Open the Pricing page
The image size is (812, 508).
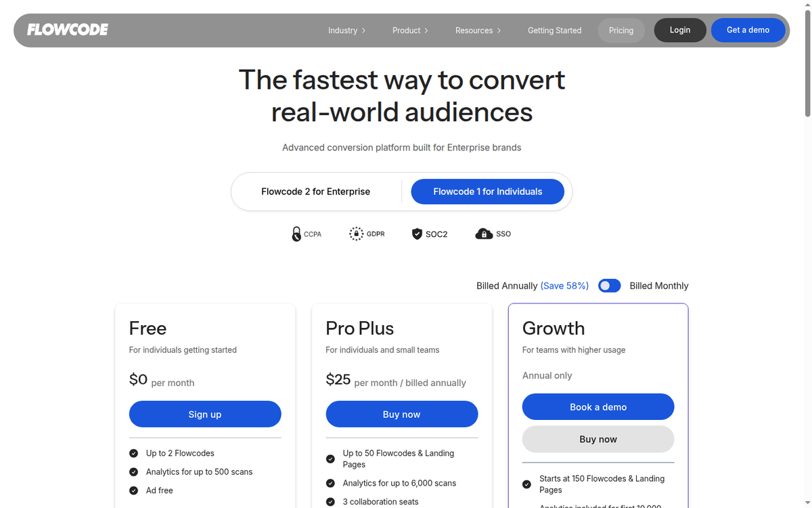coord(621,30)
